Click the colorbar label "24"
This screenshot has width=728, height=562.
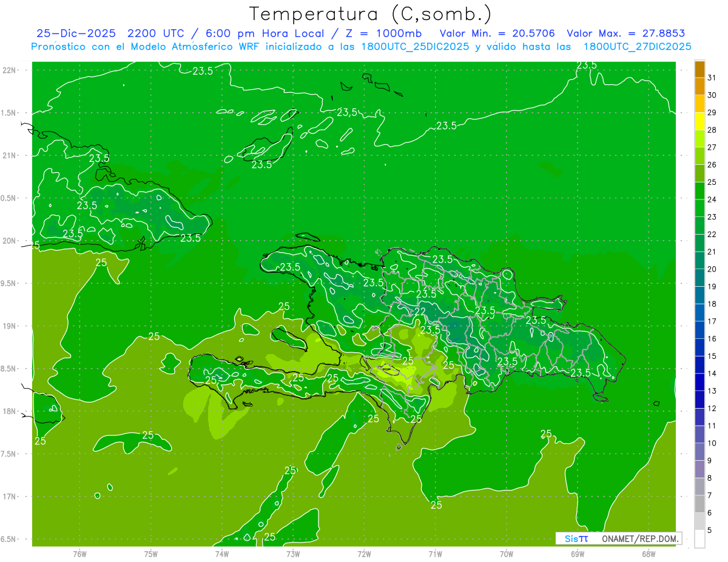pos(712,199)
